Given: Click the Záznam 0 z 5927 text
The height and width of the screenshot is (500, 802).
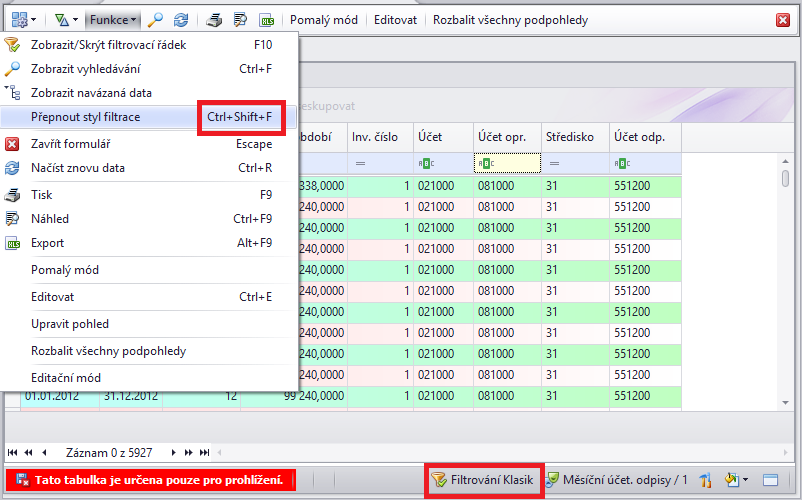Looking at the screenshot, I should click(109, 453).
